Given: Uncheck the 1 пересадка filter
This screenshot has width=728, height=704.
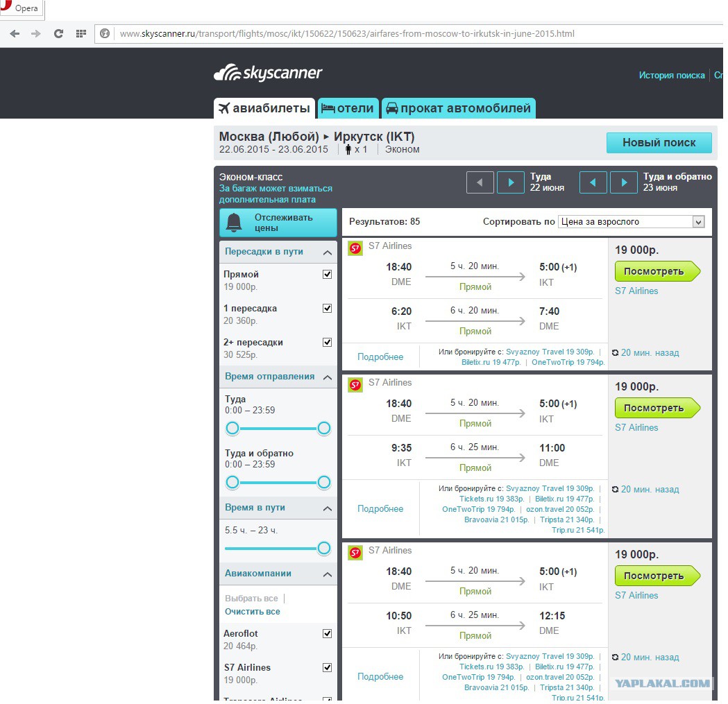Looking at the screenshot, I should click(328, 308).
